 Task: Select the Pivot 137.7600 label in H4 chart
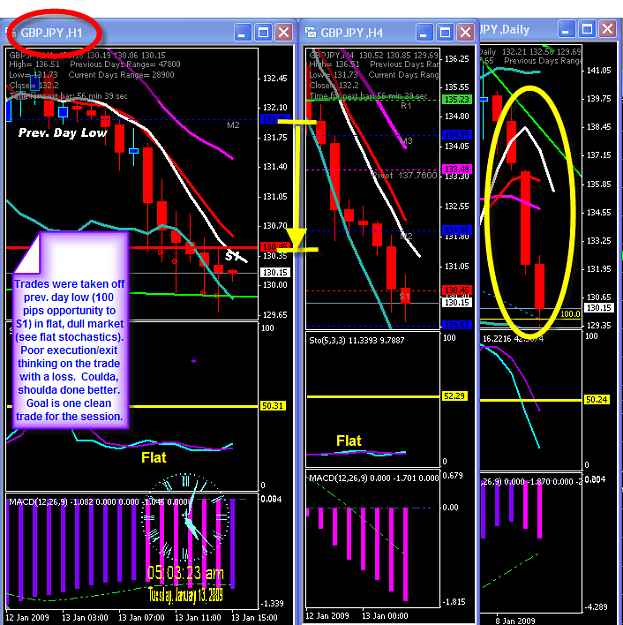pos(405,175)
